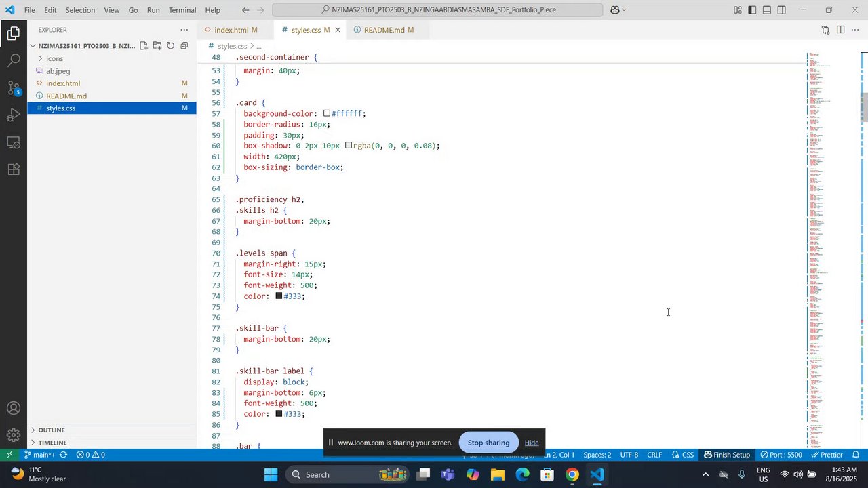The image size is (868, 488).
Task: Open Source Control view in activity bar
Action: (14, 88)
